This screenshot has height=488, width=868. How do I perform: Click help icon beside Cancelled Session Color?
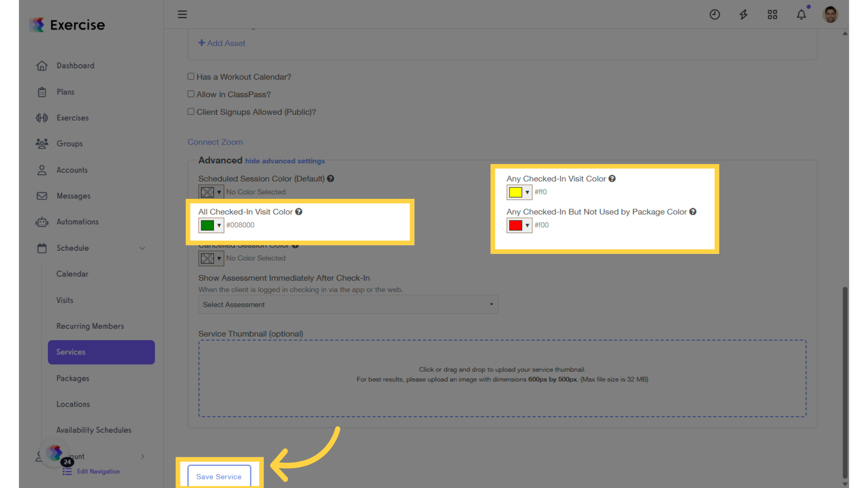[295, 245]
